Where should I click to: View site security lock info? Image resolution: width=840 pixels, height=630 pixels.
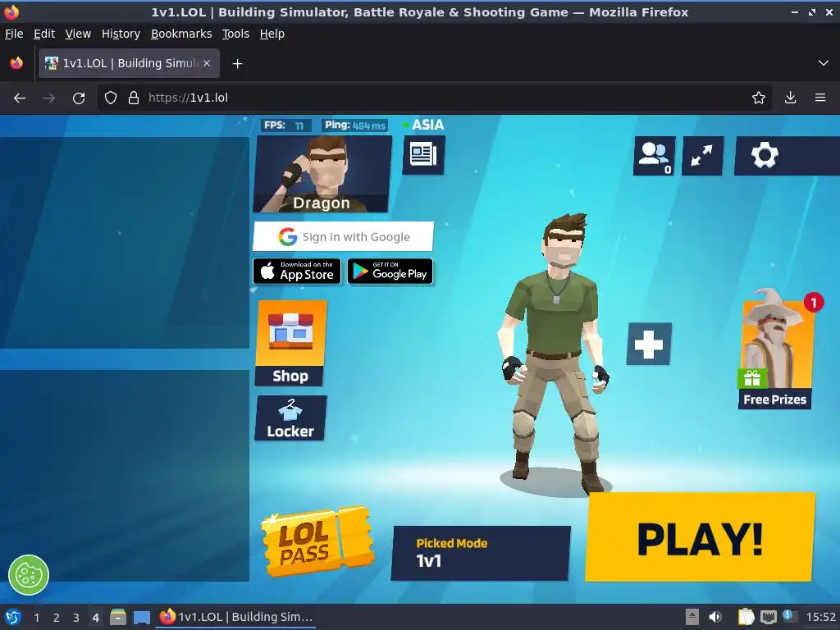[x=134, y=98]
